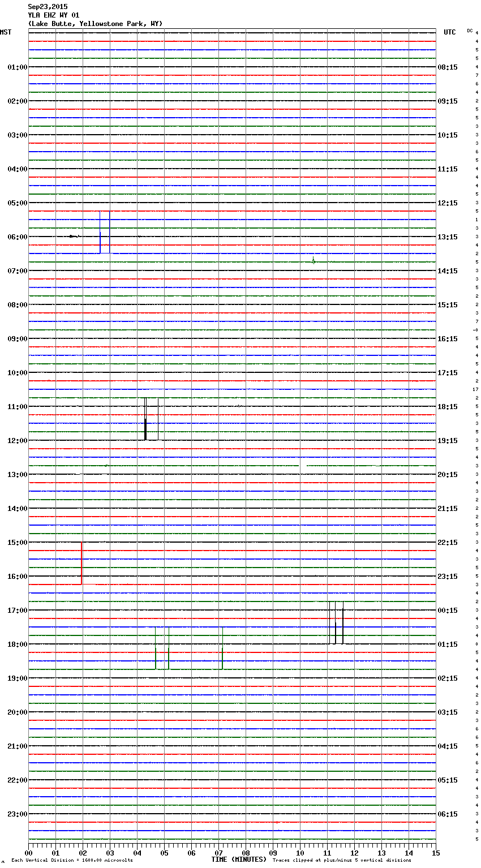Click the bottom minute-axis tick label '00'

[29, 853]
